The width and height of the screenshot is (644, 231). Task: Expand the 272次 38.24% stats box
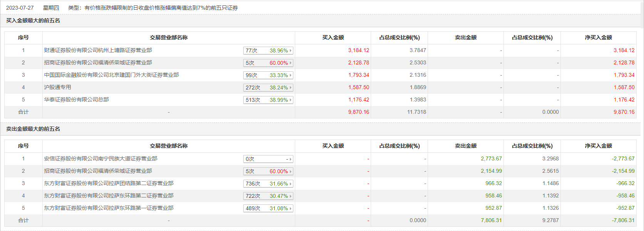click(x=268, y=88)
